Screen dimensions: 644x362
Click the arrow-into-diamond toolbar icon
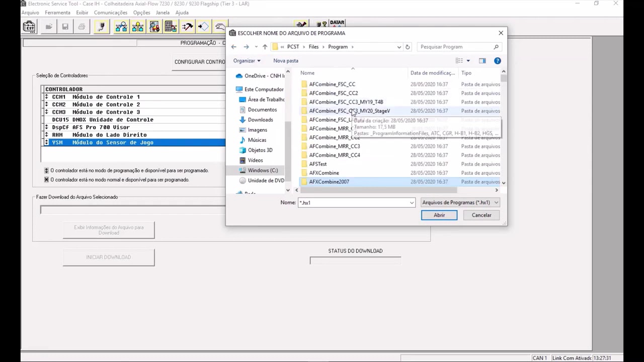[x=203, y=27]
